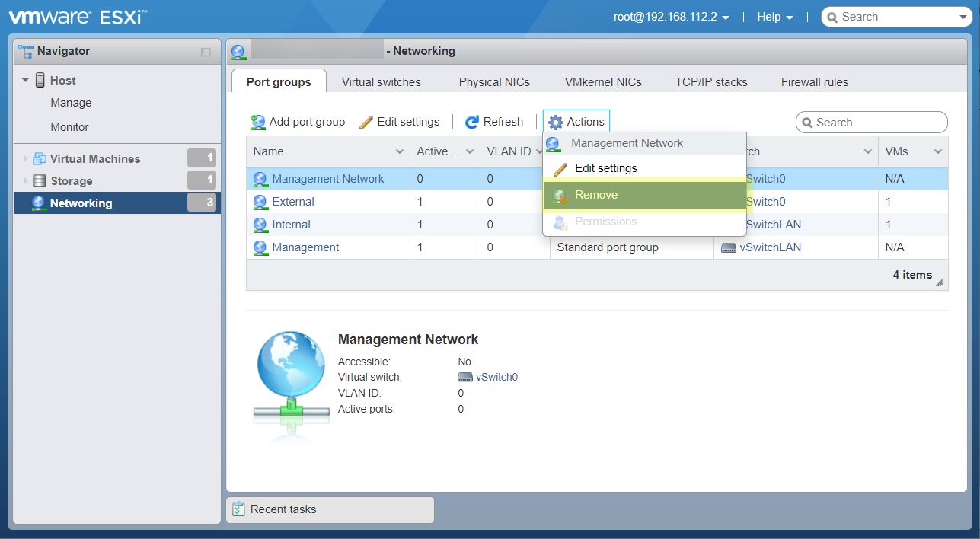Open the VMs column dropdown arrow
The width and height of the screenshot is (980, 539).
pos(938,152)
